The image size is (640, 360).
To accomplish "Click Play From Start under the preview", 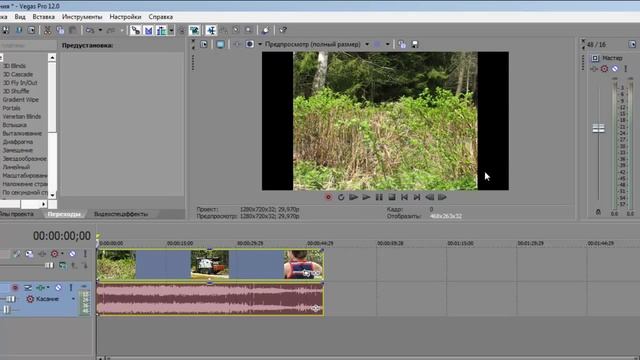I will pyautogui.click(x=353, y=197).
